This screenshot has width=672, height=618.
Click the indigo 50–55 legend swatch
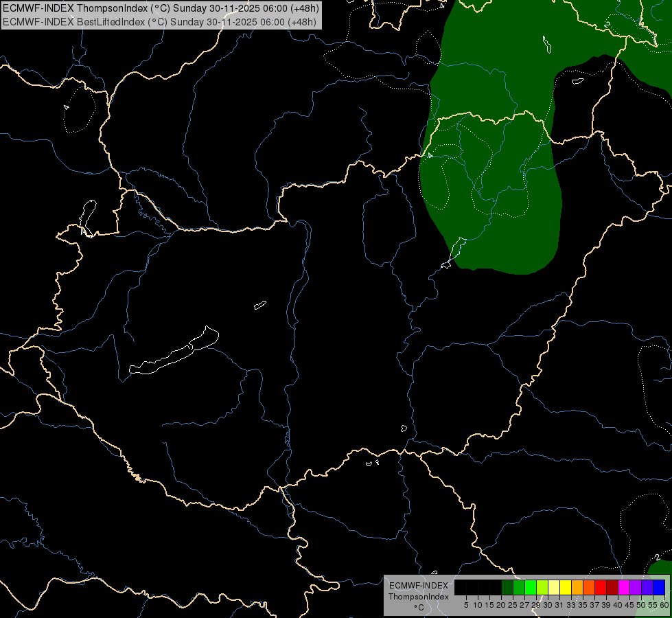click(647, 587)
